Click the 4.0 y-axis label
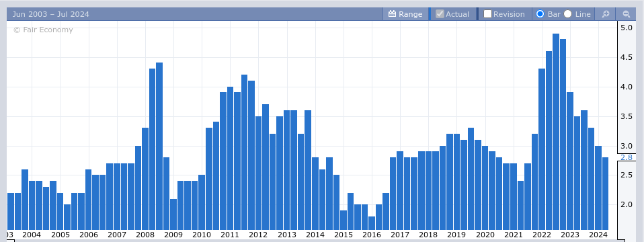 point(627,87)
